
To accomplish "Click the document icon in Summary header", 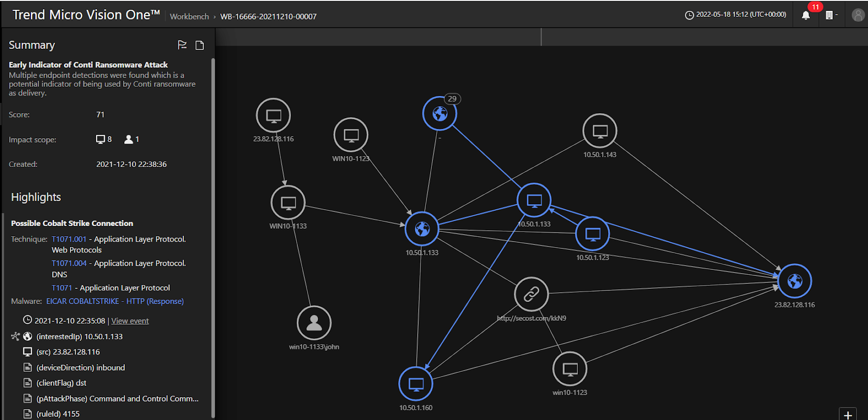I will click(x=200, y=45).
